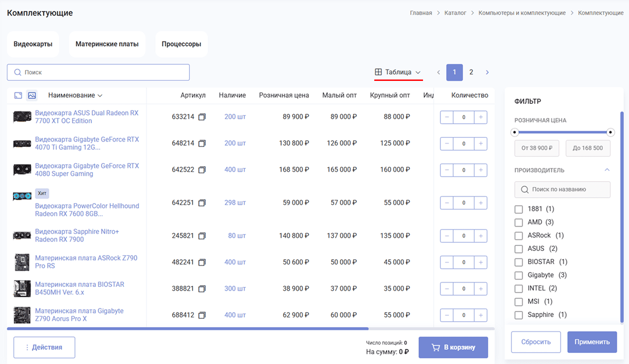
Task: Copy article number 642522
Action: [202, 170]
